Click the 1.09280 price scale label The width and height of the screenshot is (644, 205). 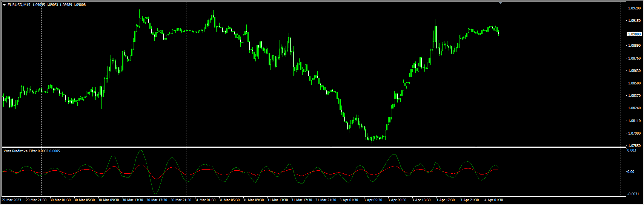click(x=634, y=8)
